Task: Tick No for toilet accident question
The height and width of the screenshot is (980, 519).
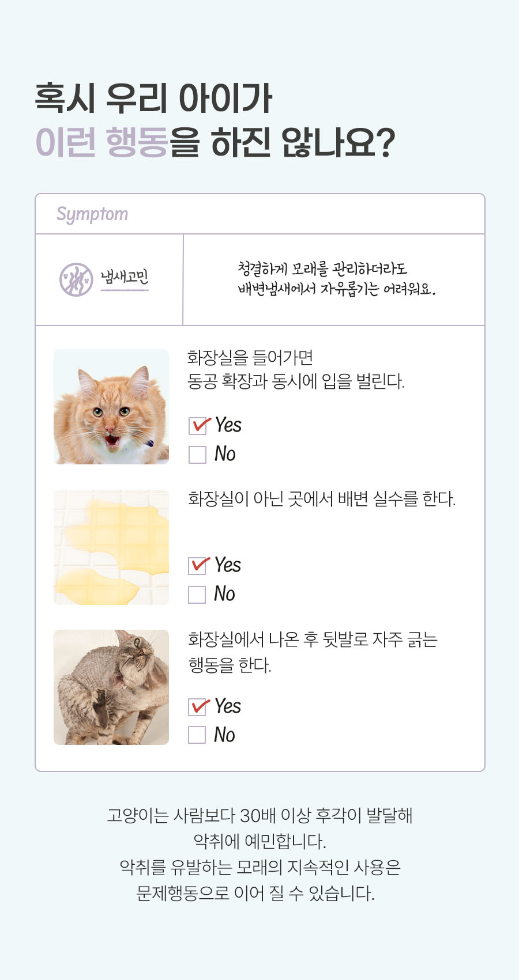Action: pos(197,595)
